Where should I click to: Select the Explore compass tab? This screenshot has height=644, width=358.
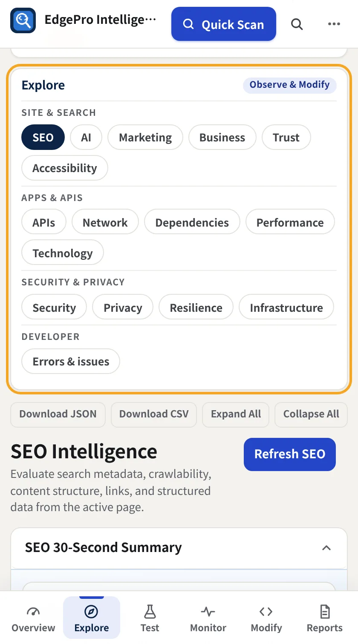coord(92,618)
